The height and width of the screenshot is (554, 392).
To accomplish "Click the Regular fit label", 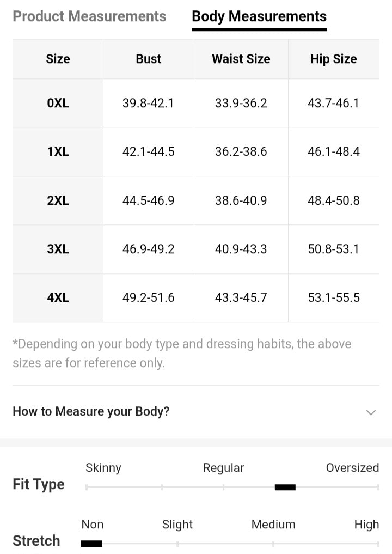I will pos(223,468).
